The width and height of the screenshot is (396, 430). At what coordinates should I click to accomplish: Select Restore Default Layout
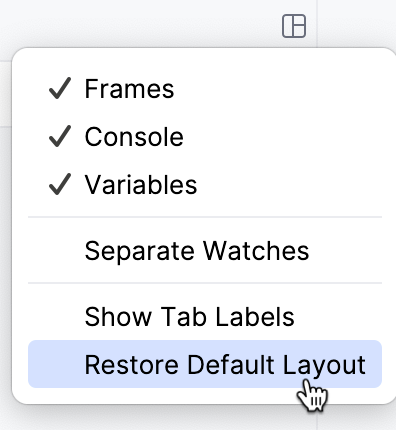point(205,364)
